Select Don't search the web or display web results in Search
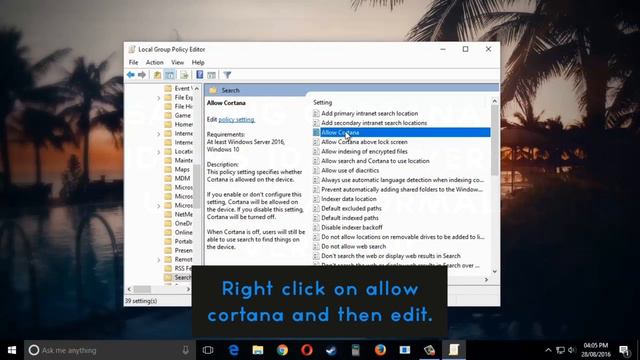 [391, 256]
